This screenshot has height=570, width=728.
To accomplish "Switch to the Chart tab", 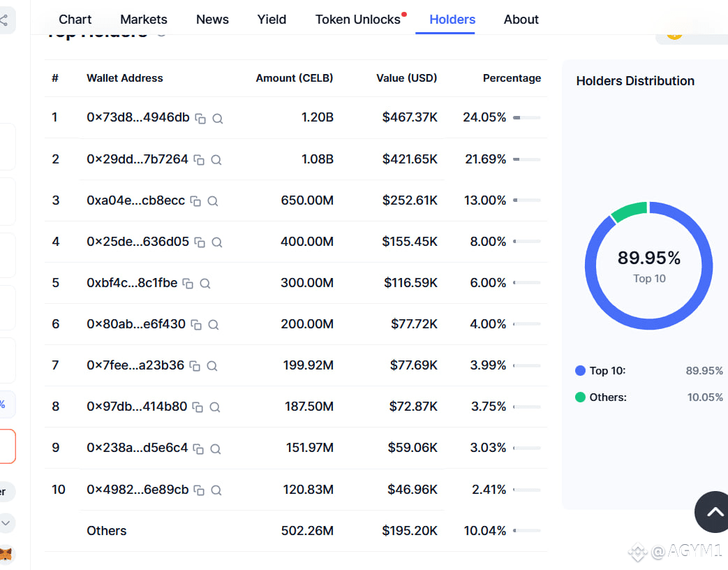I will click(75, 20).
